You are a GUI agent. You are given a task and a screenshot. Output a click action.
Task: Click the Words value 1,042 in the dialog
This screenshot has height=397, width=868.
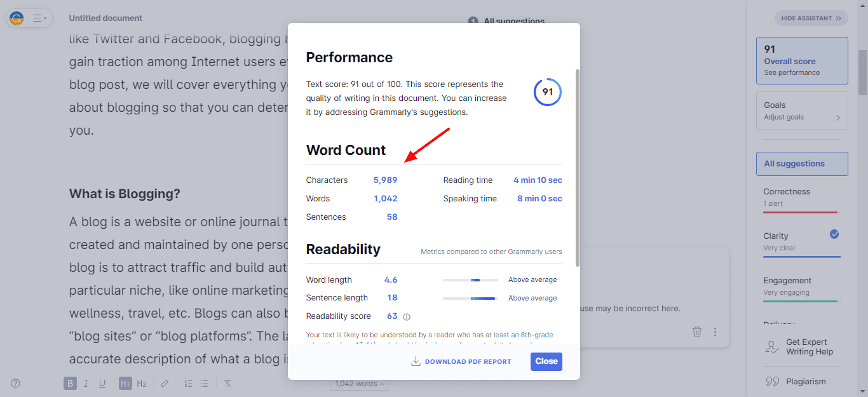point(385,199)
